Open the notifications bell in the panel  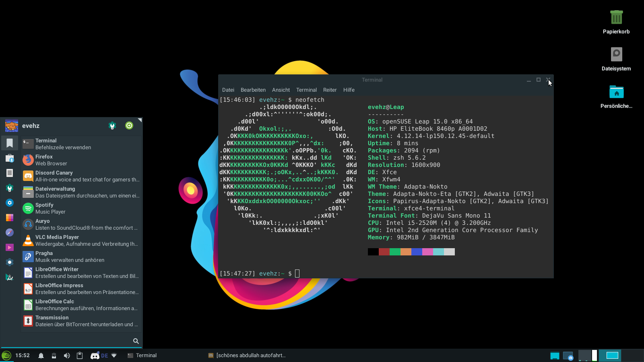pyautogui.click(x=41, y=356)
